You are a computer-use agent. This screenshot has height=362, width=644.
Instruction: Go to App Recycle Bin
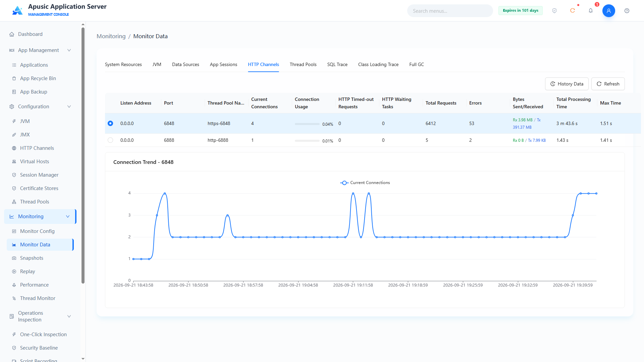[x=40, y=78]
